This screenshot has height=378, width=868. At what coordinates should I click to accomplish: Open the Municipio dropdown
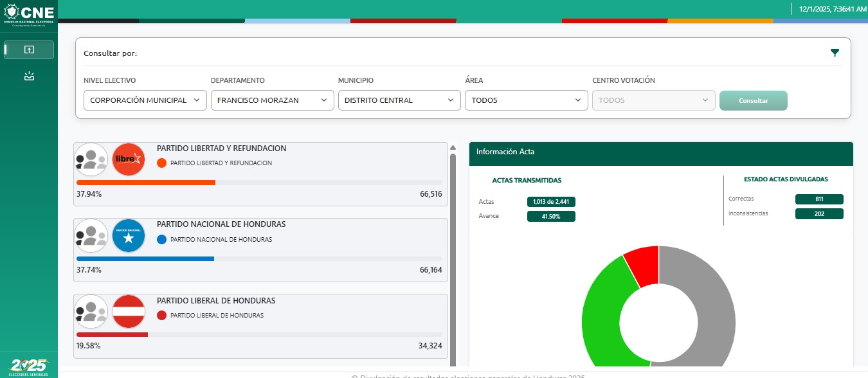coord(399,100)
